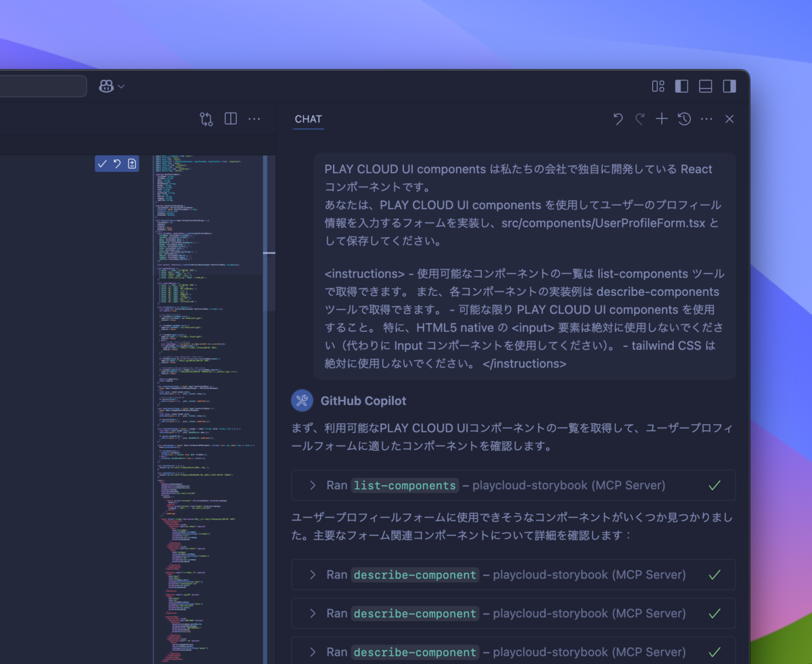812x664 pixels.
Task: Expand the chevron next to Copilot icon
Action: point(122,87)
